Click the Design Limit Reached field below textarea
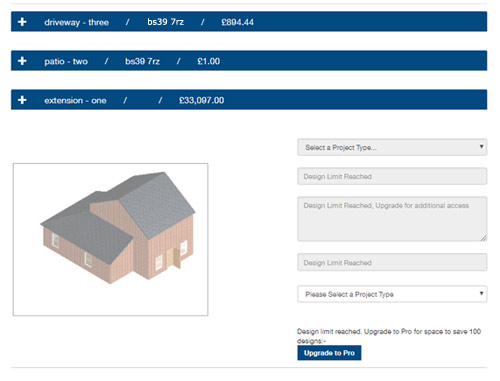This screenshot has width=500, height=381. tap(392, 262)
